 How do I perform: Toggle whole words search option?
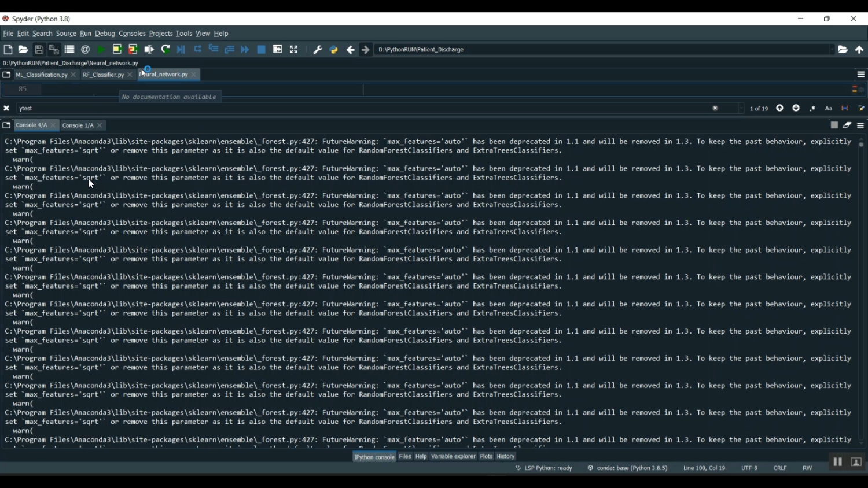coord(845,109)
